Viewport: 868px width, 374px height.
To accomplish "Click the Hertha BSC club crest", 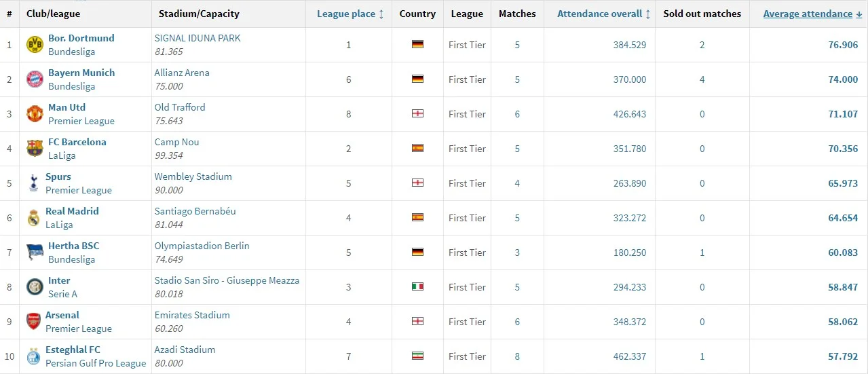I will point(35,253).
